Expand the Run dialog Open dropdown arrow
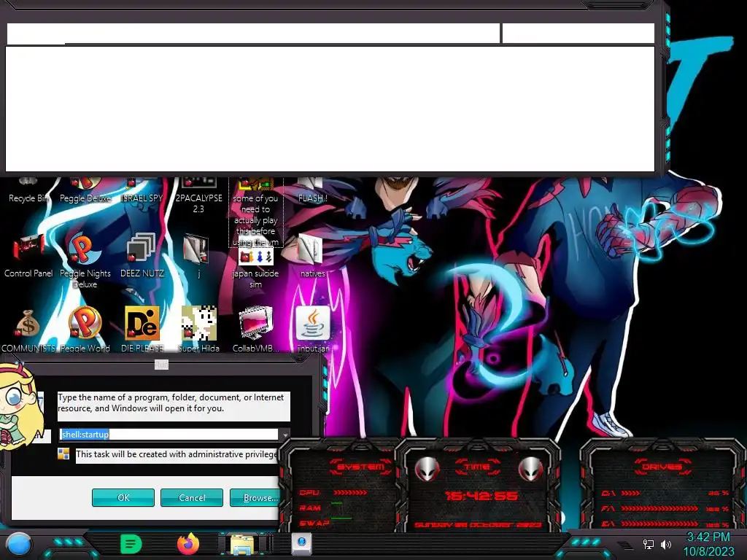Screen dimensions: 747x560 tap(285, 435)
